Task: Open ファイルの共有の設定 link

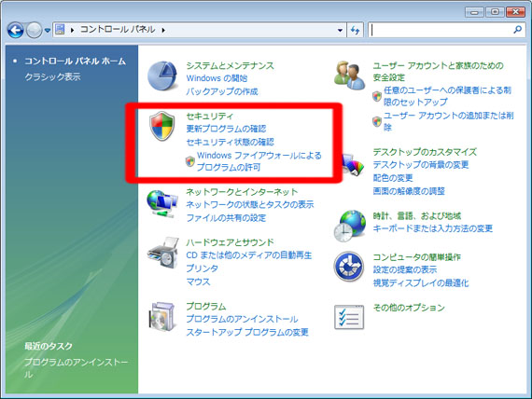Action: point(226,217)
